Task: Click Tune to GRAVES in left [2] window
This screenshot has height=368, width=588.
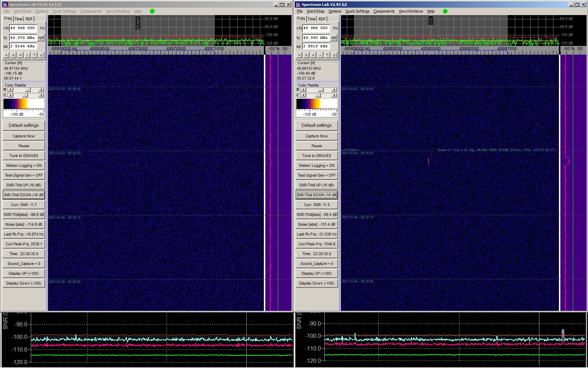Action: 24,156
